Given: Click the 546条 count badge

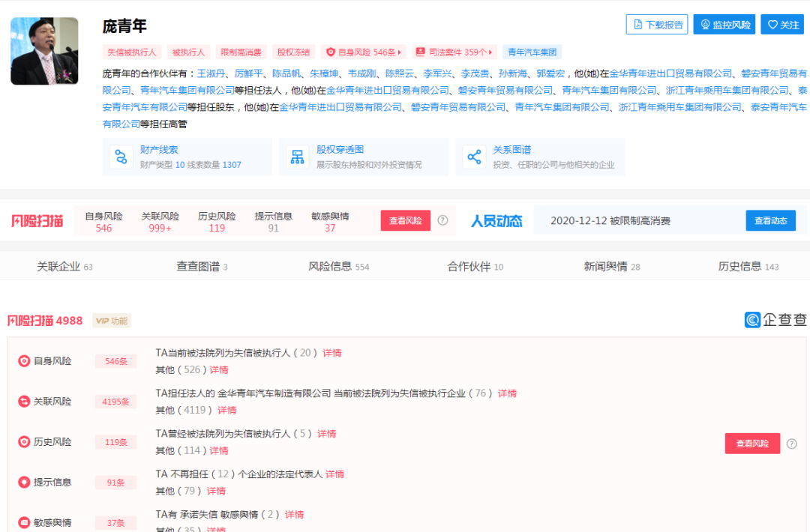Looking at the screenshot, I should (x=115, y=361).
